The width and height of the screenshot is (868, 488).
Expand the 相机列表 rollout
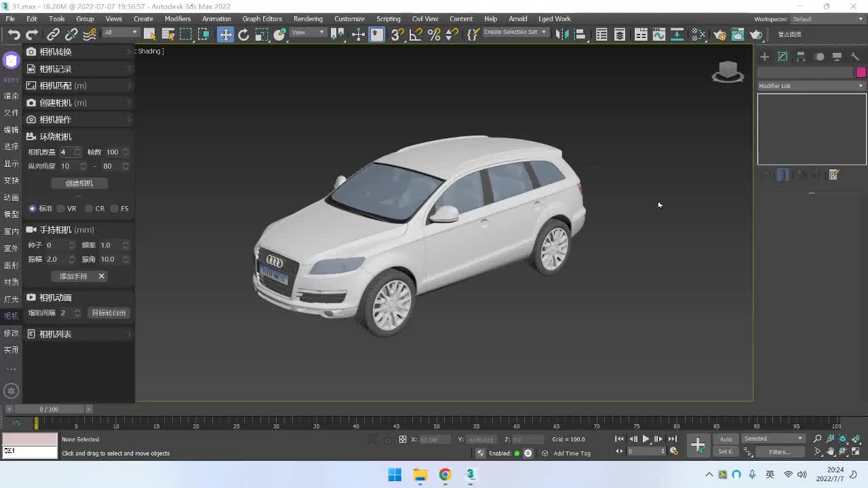[79, 334]
